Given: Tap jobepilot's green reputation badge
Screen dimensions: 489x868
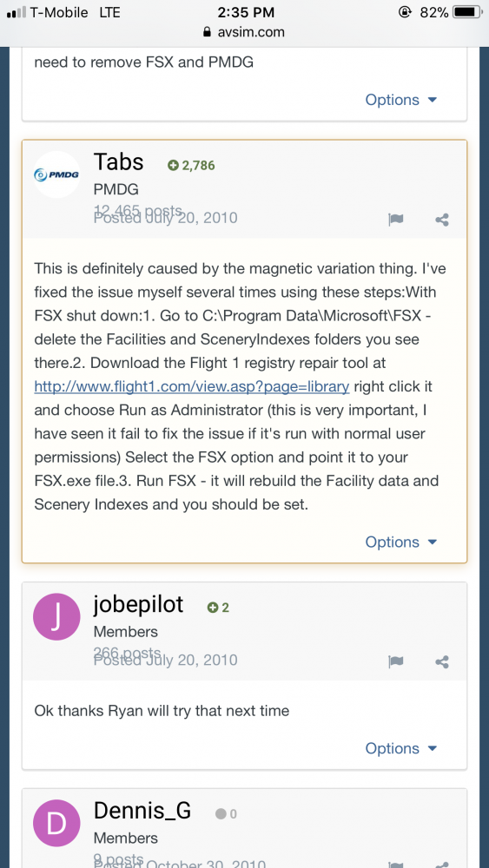Looking at the screenshot, I should [218, 608].
